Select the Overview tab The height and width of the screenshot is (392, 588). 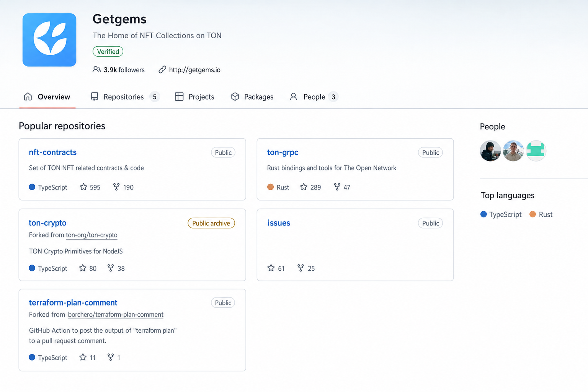47,97
